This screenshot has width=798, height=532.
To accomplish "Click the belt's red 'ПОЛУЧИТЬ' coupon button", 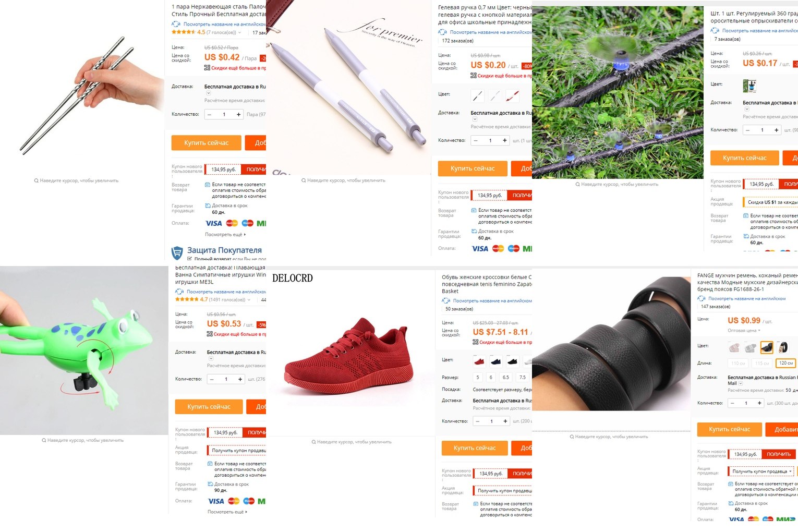I will tap(779, 454).
